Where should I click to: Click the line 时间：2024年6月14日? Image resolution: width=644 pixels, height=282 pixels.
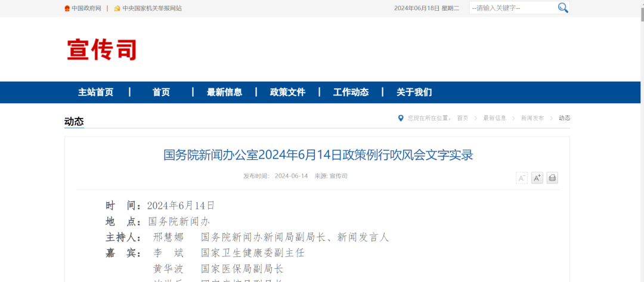(x=160, y=206)
